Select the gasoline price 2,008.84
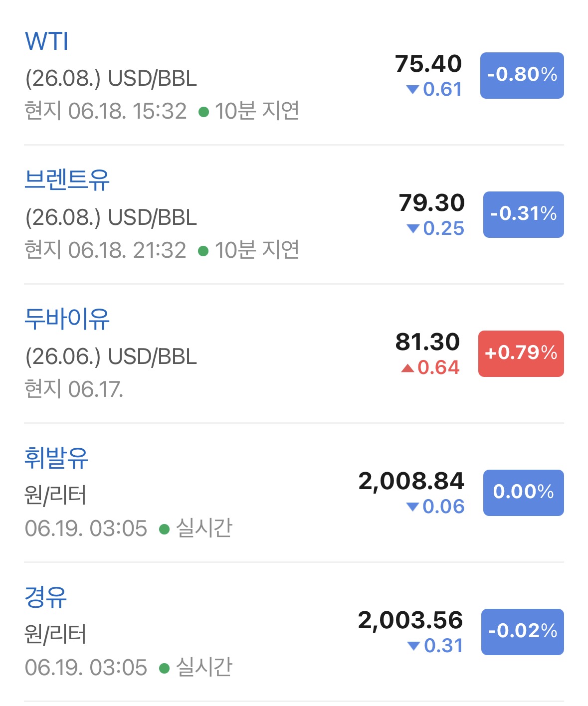Screen dimensions: 588x706 tap(411, 482)
